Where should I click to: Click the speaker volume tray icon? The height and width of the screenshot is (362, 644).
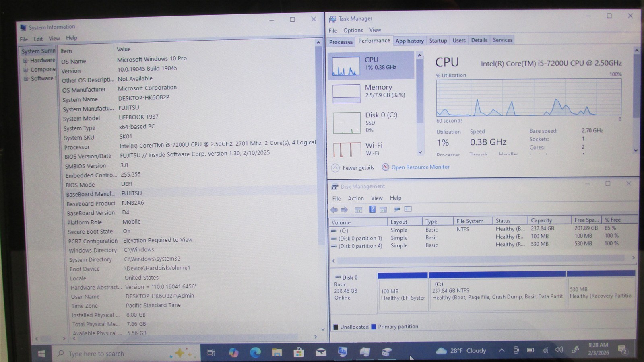coord(559,350)
